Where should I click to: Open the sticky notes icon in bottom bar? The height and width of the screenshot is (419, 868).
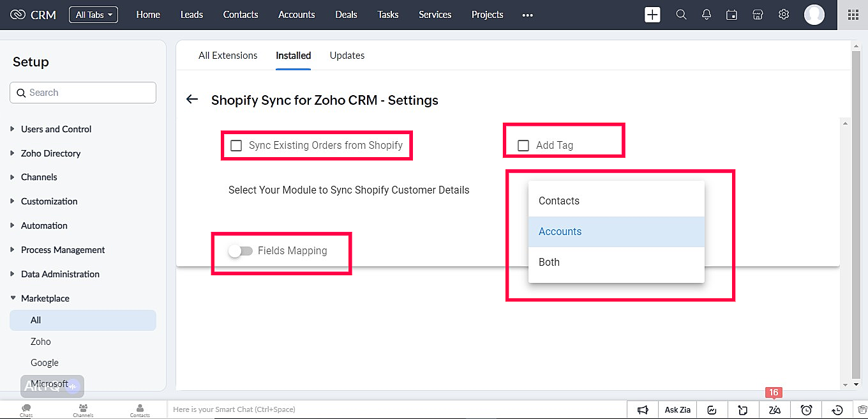tap(743, 409)
